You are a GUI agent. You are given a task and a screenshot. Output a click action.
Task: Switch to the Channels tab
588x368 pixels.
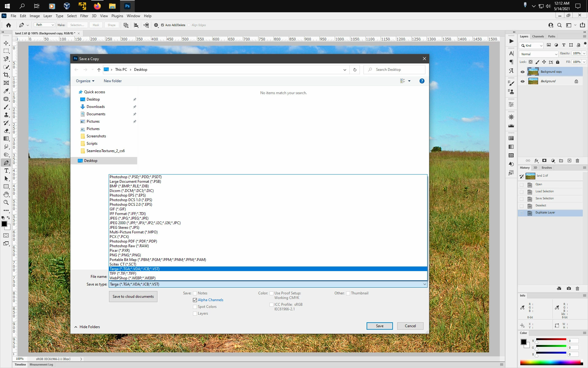(538, 36)
